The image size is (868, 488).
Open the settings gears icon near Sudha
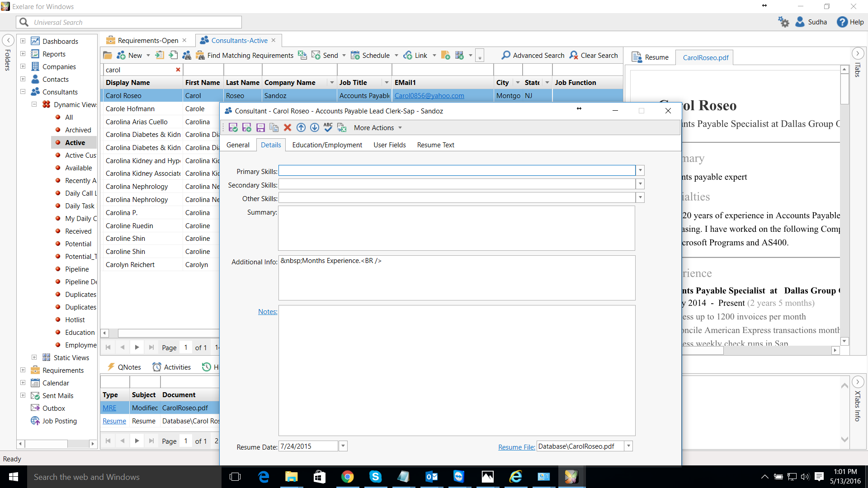783,22
